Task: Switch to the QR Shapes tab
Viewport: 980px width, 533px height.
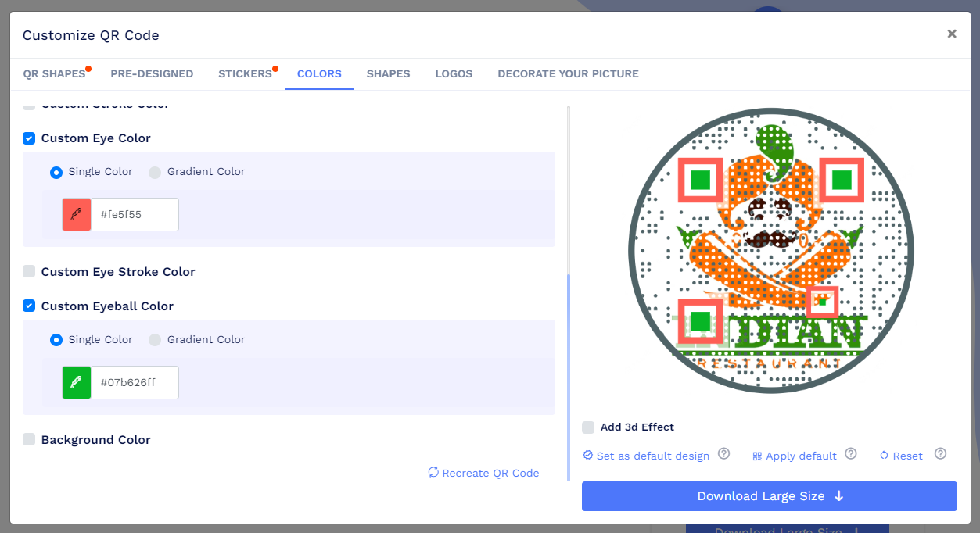Action: tap(54, 74)
